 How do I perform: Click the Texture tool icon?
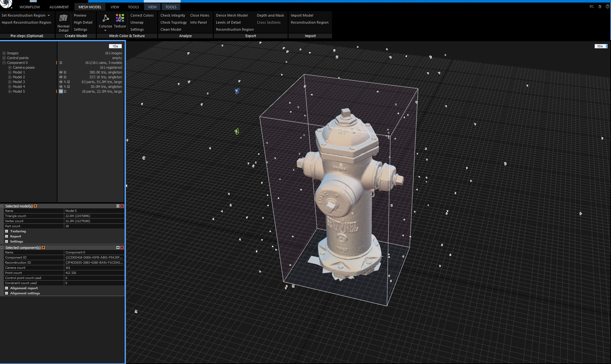point(120,19)
